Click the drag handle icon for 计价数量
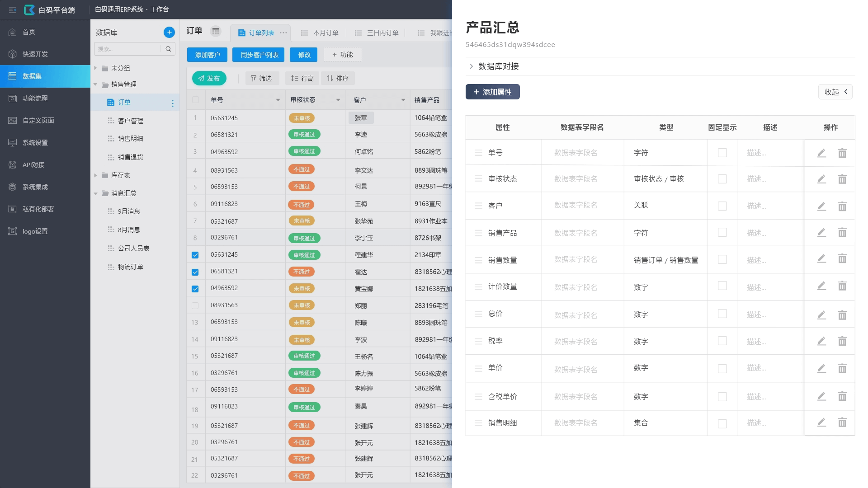The height and width of the screenshot is (488, 868). [478, 287]
